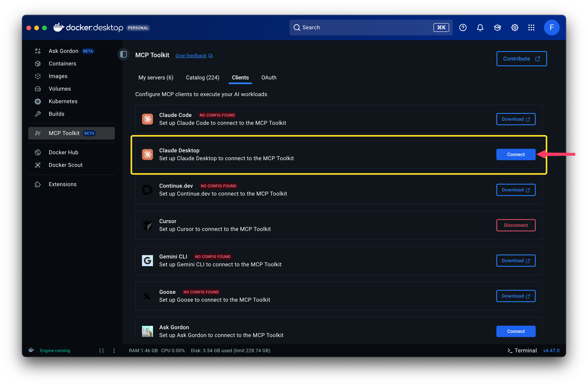Download Gemini CLI client

pyautogui.click(x=516, y=261)
